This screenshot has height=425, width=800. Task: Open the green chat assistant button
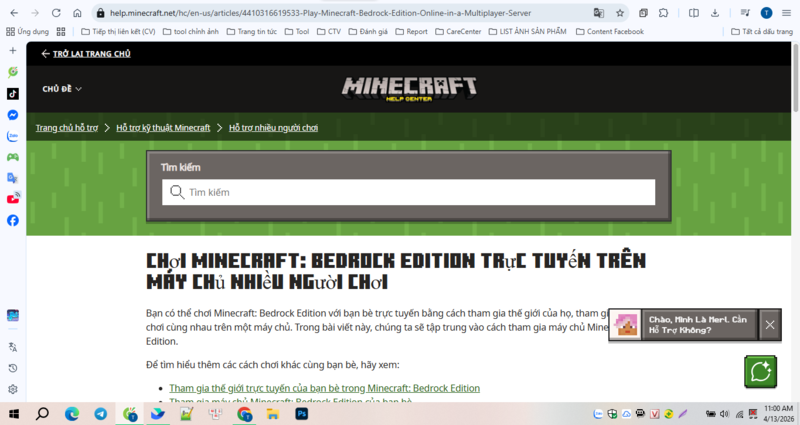tap(760, 371)
